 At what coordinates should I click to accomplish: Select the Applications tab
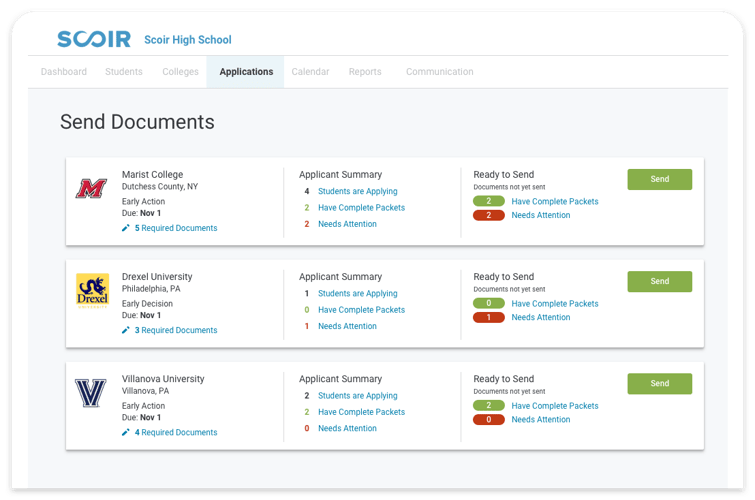(246, 72)
